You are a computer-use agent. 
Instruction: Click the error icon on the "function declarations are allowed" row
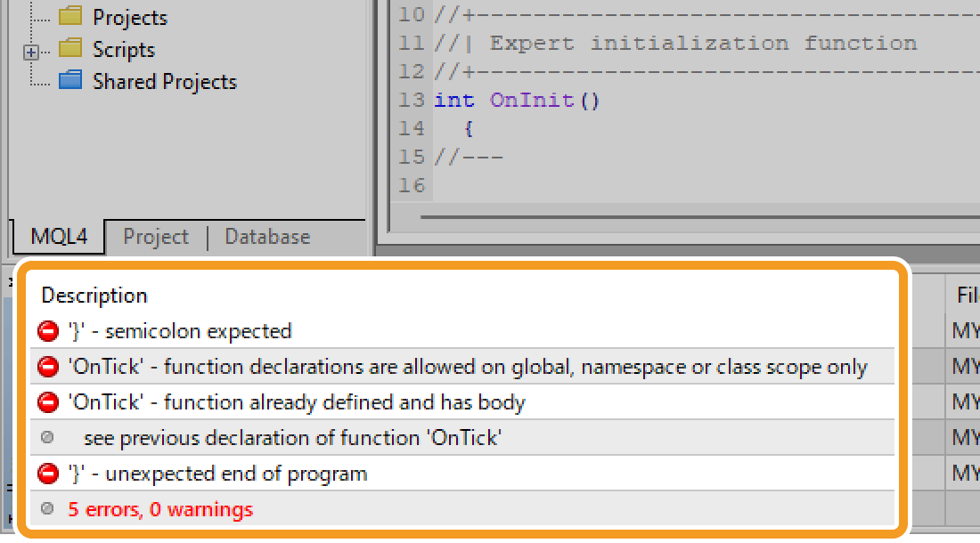46,366
